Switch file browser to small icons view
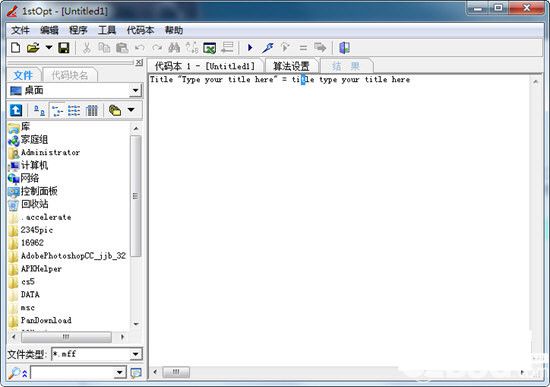The width and height of the screenshot is (550, 387). pyautogui.click(x=57, y=111)
